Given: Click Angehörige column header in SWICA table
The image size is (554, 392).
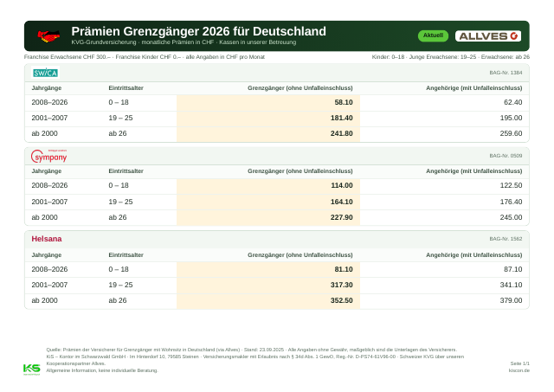Looking at the screenshot, I should tap(473, 88).
